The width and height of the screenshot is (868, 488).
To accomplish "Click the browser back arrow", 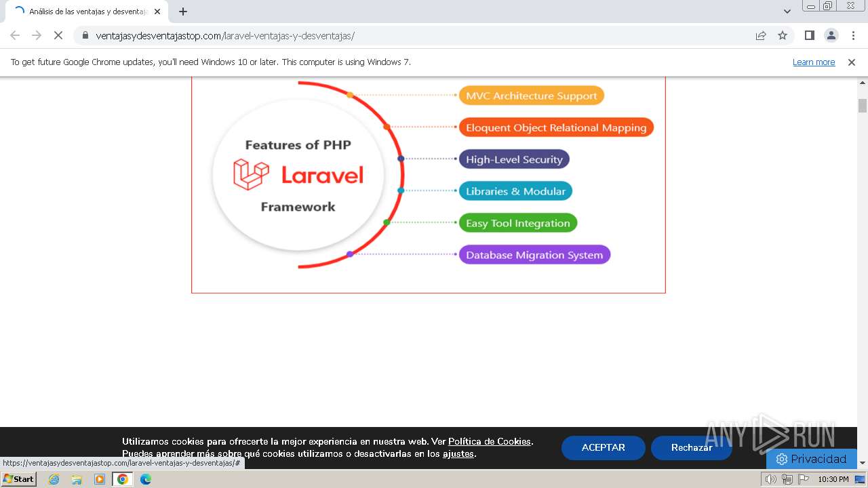I will pyautogui.click(x=15, y=35).
